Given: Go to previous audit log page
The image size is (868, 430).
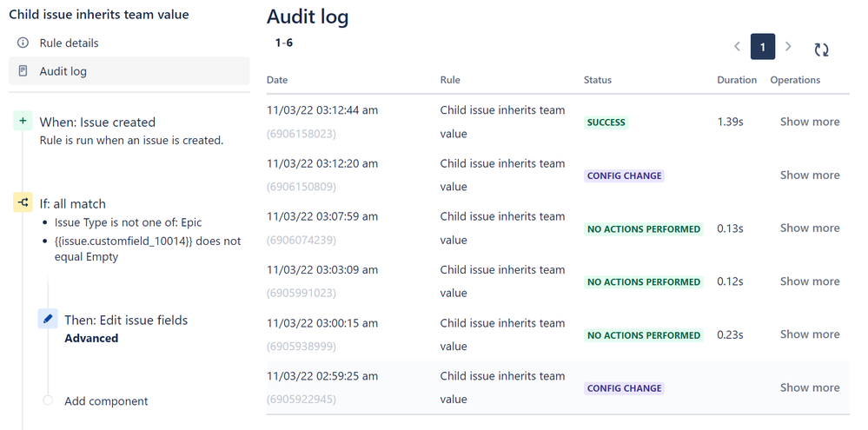Looking at the screenshot, I should [x=737, y=47].
